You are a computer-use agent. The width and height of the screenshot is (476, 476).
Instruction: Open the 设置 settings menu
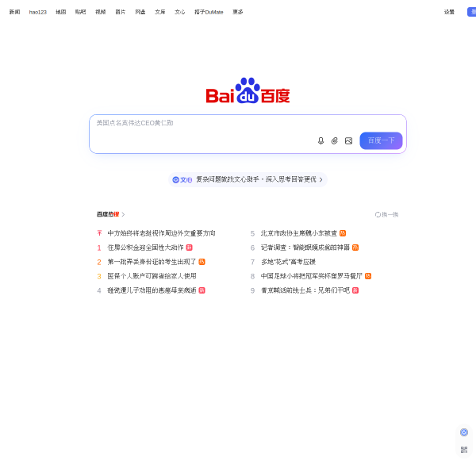tap(449, 12)
